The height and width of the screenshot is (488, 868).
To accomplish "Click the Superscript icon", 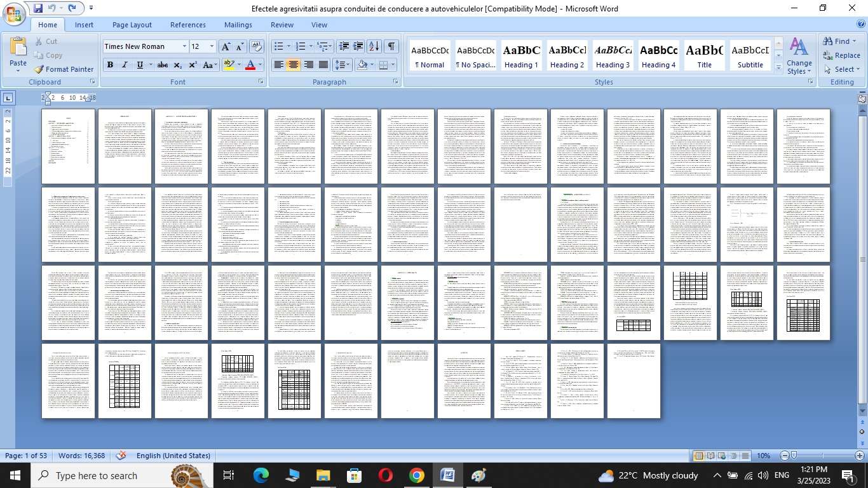I will pyautogui.click(x=193, y=65).
